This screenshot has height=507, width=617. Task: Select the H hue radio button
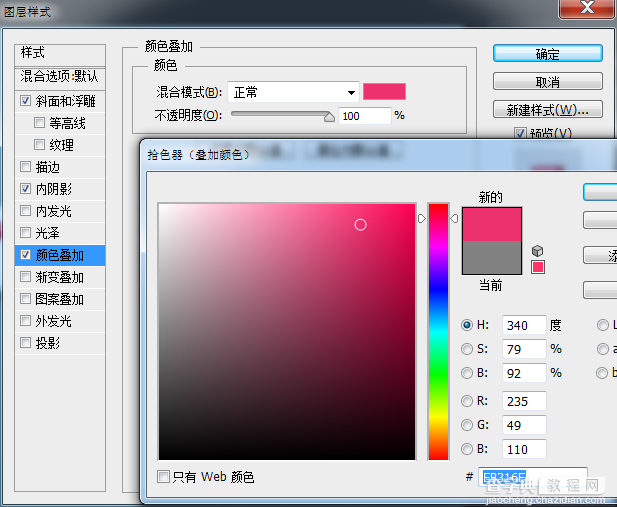pyautogui.click(x=467, y=325)
